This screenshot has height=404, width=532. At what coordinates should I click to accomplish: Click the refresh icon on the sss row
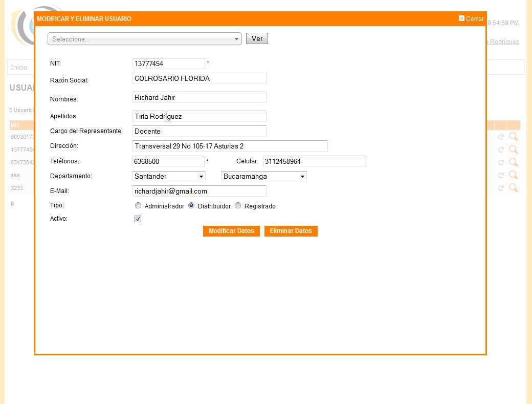point(501,175)
